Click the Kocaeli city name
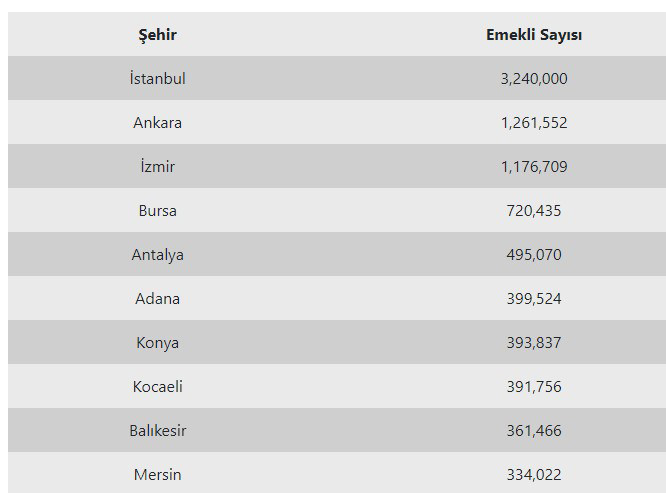666x493 pixels. point(157,386)
